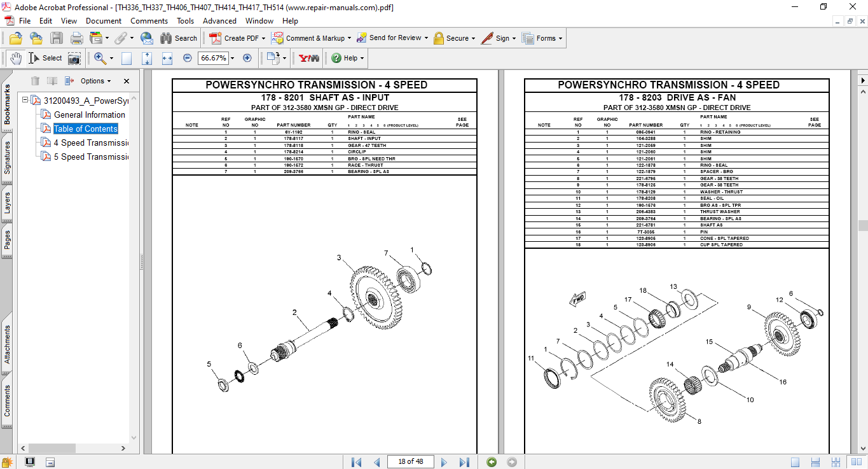Click the Expand Current Bookmark icon
The image size is (868, 469).
69,81
